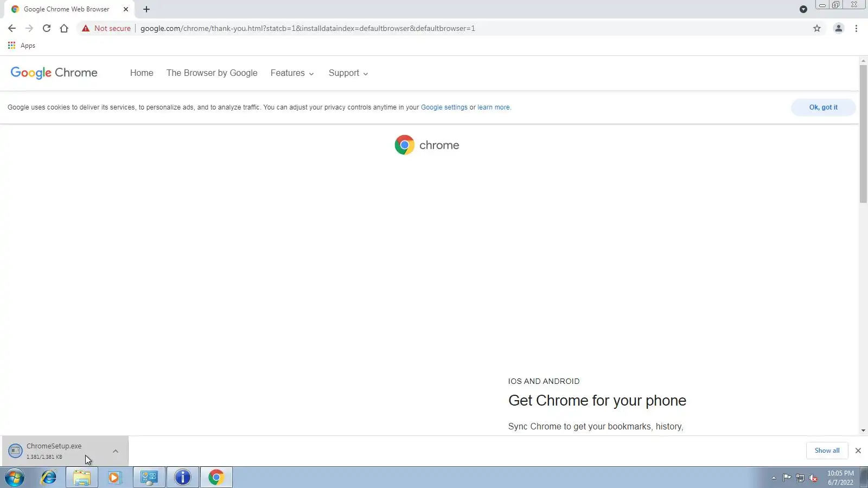
Task: Click the Action Center flag icon
Action: 787,478
